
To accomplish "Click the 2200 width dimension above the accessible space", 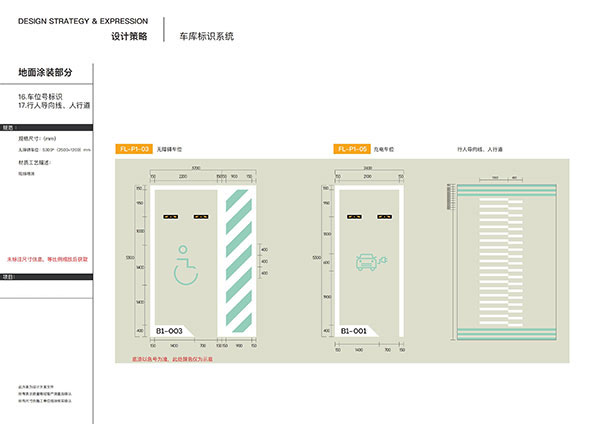I will [183, 176].
